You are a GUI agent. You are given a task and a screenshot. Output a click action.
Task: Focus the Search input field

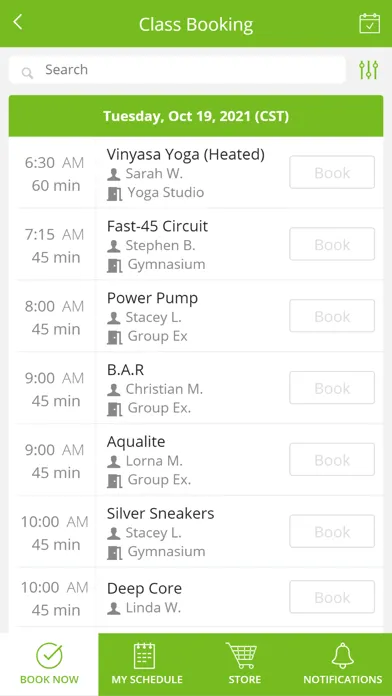pos(177,70)
